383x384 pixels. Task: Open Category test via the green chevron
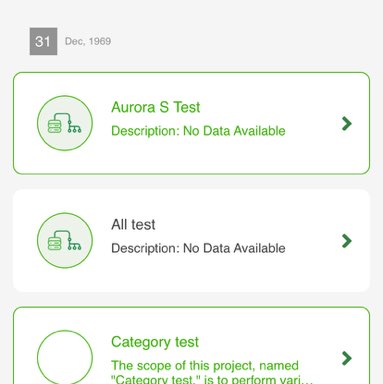[347, 358]
